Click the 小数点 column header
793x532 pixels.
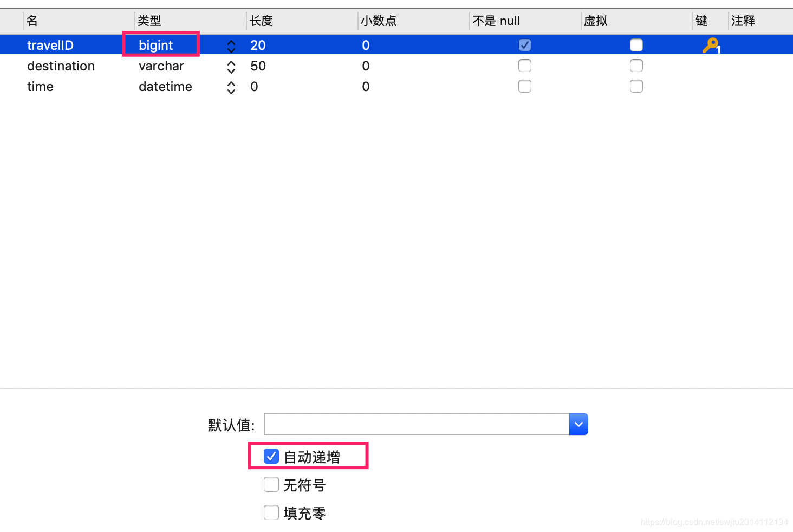click(x=379, y=21)
